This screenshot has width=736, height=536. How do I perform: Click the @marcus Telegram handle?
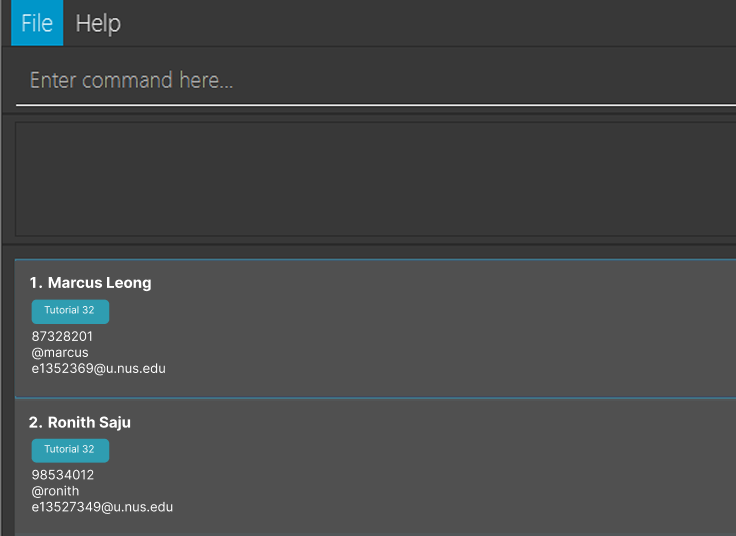coord(60,352)
